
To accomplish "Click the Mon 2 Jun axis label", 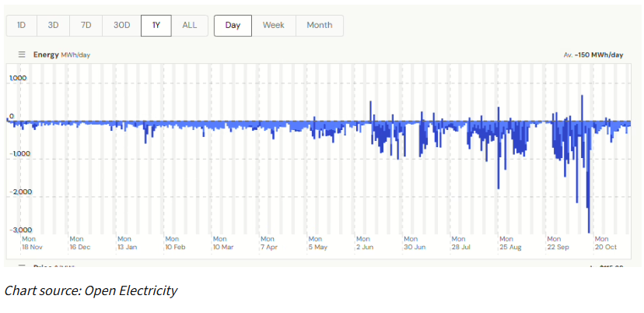I will click(365, 243).
